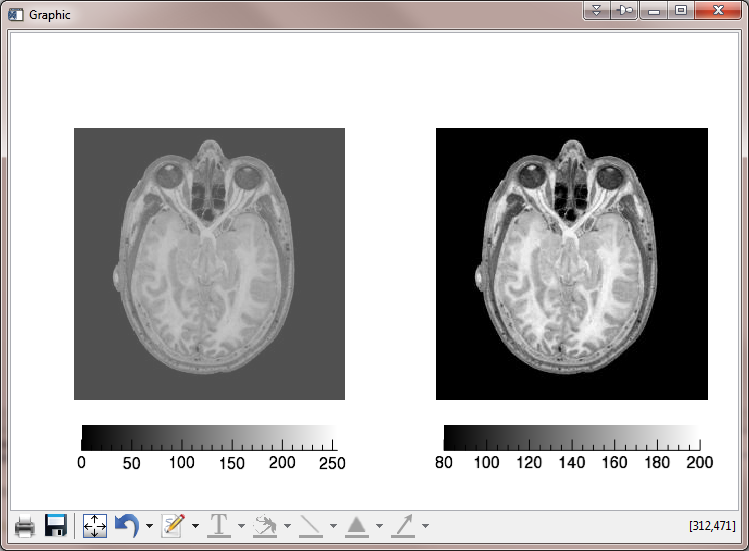The height and width of the screenshot is (551, 749).
Task: Click the pin button in the title bar
Action: [x=625, y=11]
